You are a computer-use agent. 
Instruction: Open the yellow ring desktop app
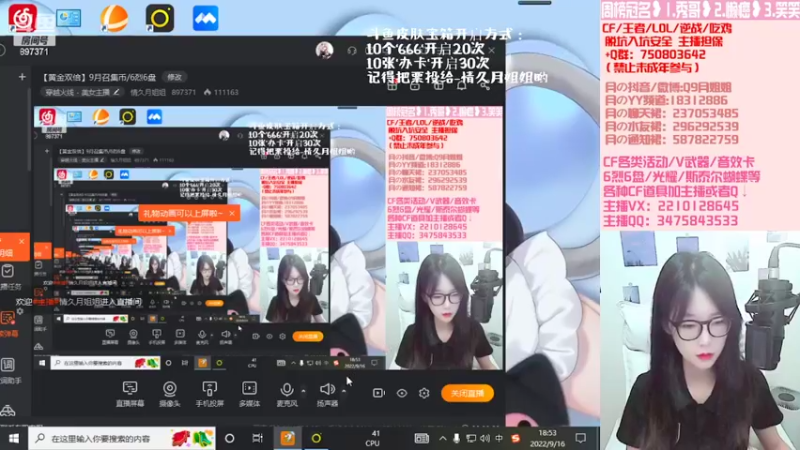(160, 18)
